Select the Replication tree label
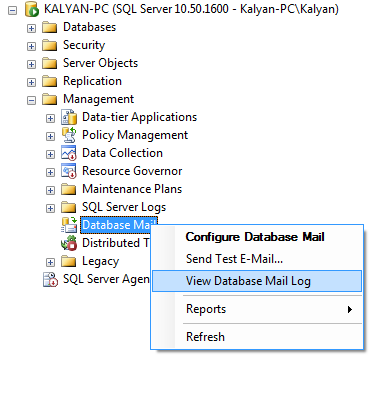Image resolution: width=382 pixels, height=411 pixels. [93, 81]
